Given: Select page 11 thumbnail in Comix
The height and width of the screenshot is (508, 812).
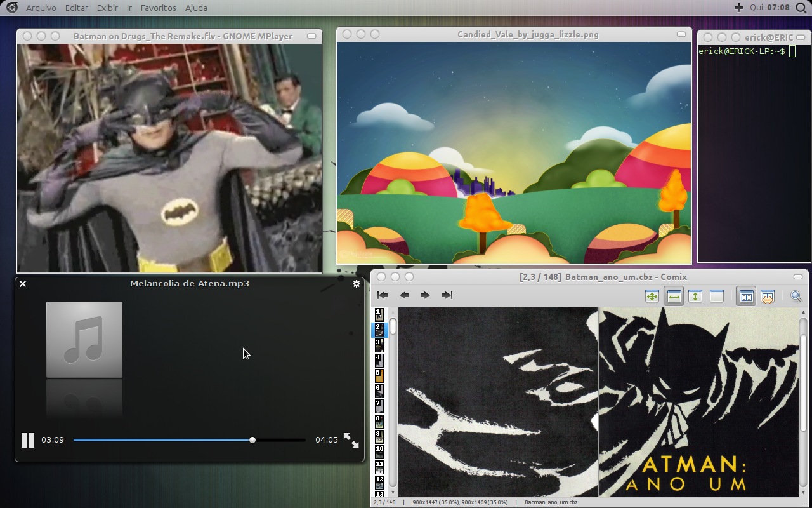Looking at the screenshot, I should (x=379, y=467).
